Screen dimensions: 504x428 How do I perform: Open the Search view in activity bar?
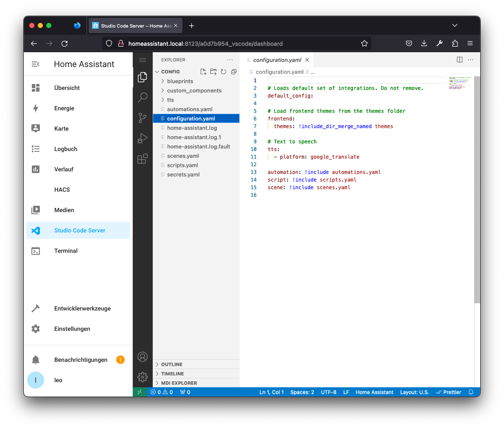[143, 98]
